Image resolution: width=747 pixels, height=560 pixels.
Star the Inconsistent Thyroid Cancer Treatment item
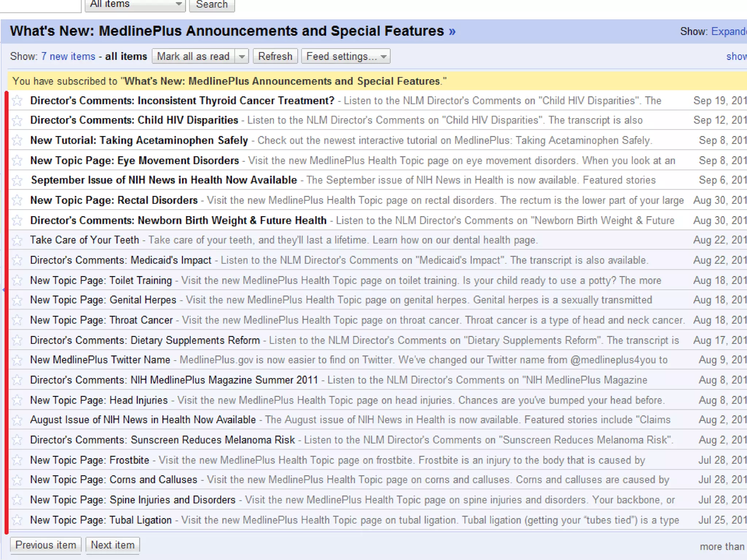click(17, 100)
